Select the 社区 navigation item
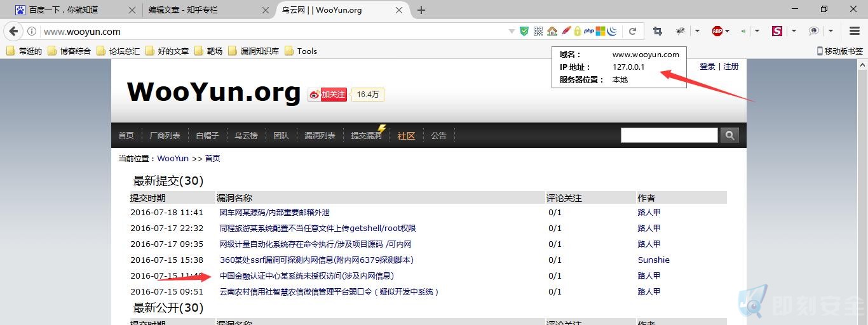 click(x=406, y=135)
